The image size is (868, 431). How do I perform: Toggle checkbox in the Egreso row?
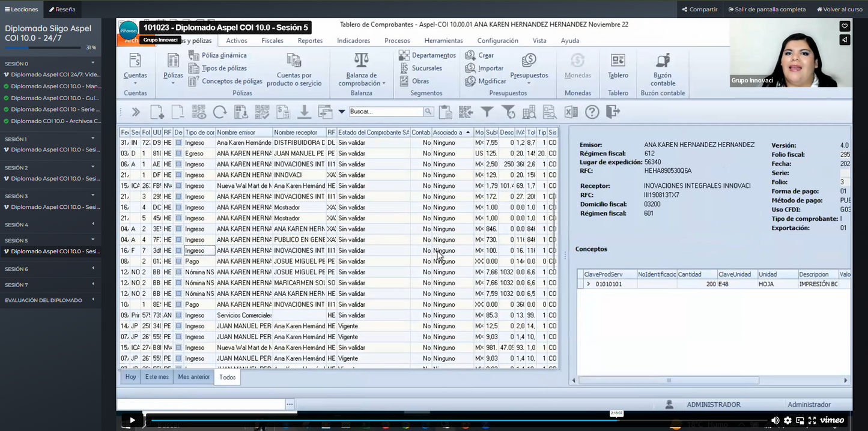pyautogui.click(x=178, y=154)
